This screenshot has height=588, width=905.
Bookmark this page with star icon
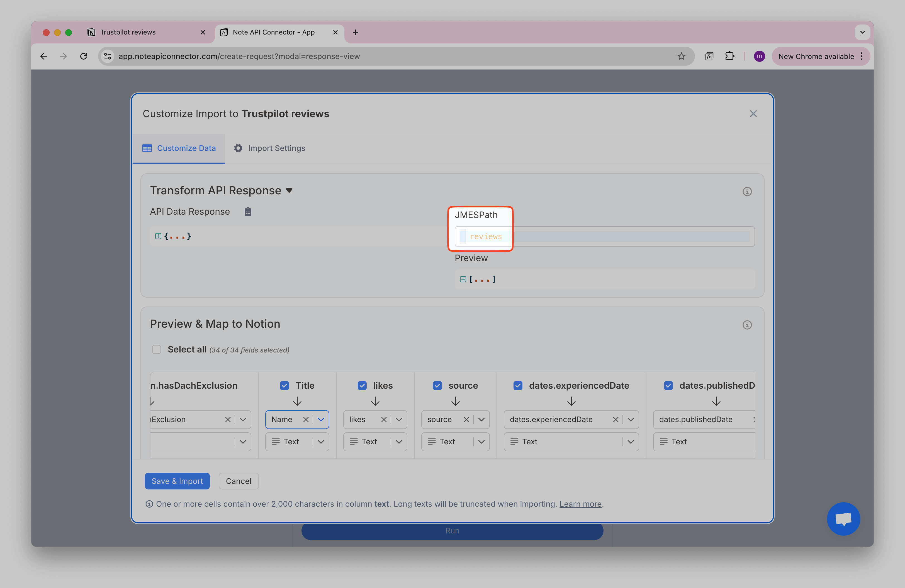(681, 56)
